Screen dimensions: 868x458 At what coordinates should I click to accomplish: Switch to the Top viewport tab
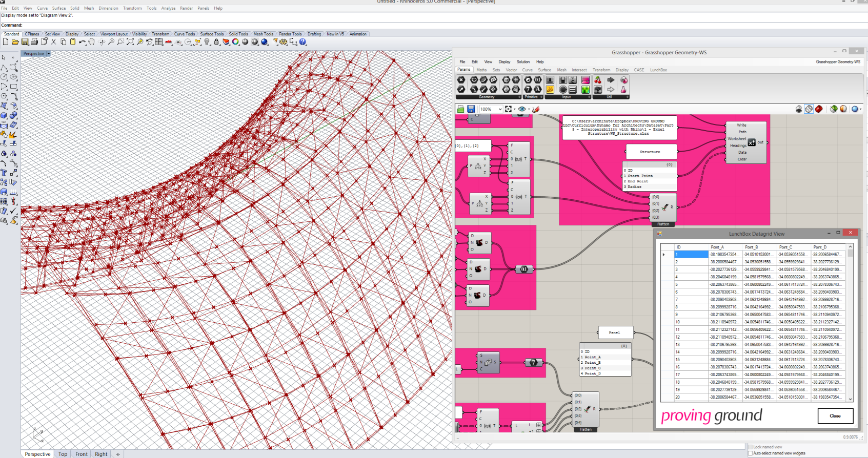(63, 454)
